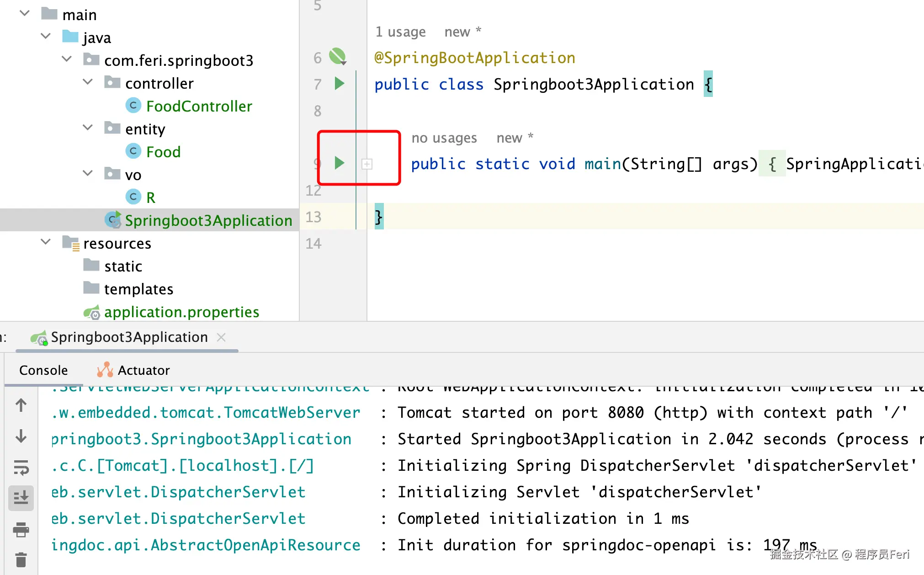This screenshot has height=575, width=924.
Task: Close the Springboot3Application run tab
Action: click(x=221, y=337)
